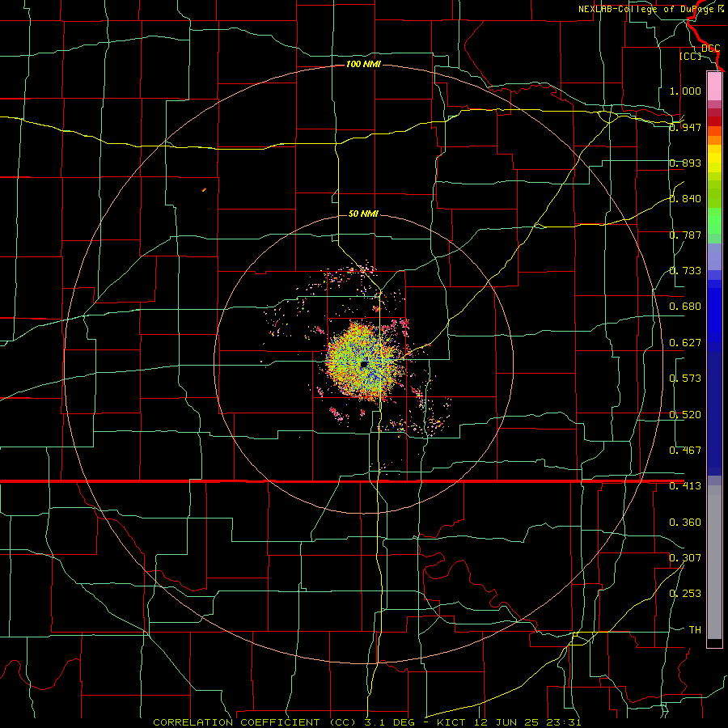Select the 1.000 scale value

click(685, 91)
